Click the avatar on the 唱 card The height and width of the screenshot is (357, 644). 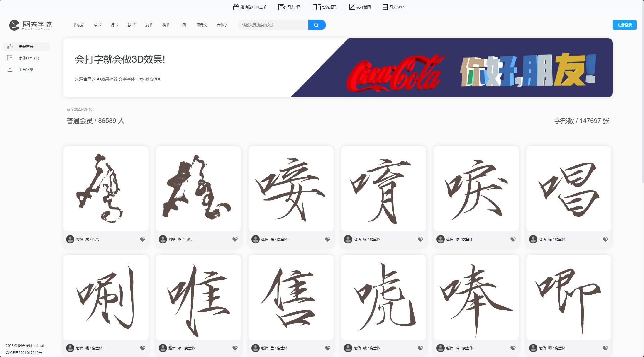tap(533, 239)
